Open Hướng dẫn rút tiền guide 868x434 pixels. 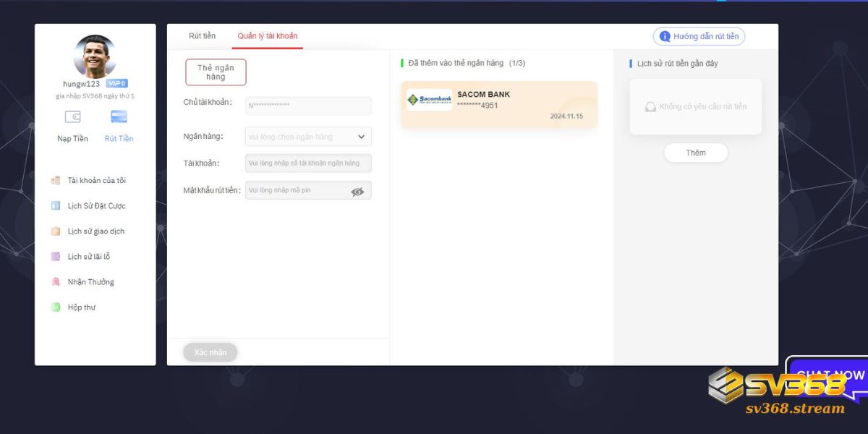[x=699, y=36]
